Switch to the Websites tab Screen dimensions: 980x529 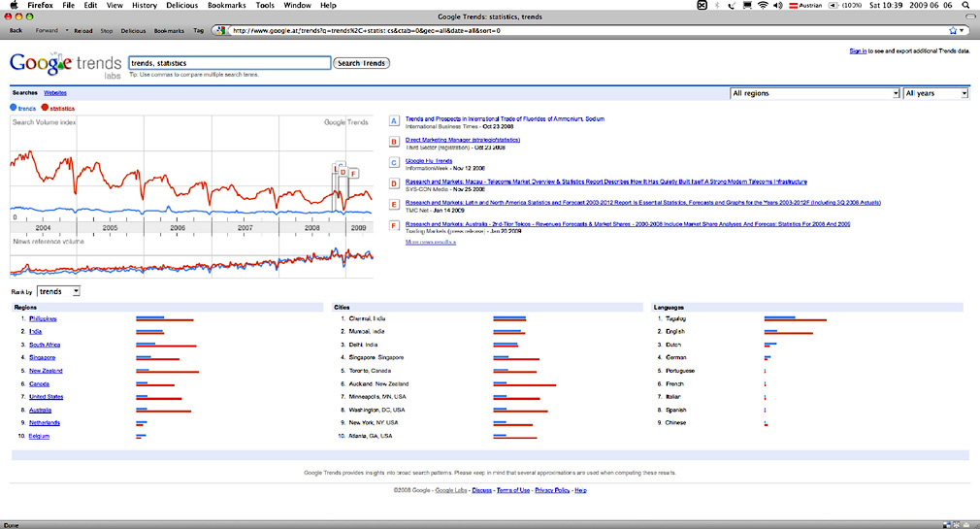coord(55,92)
